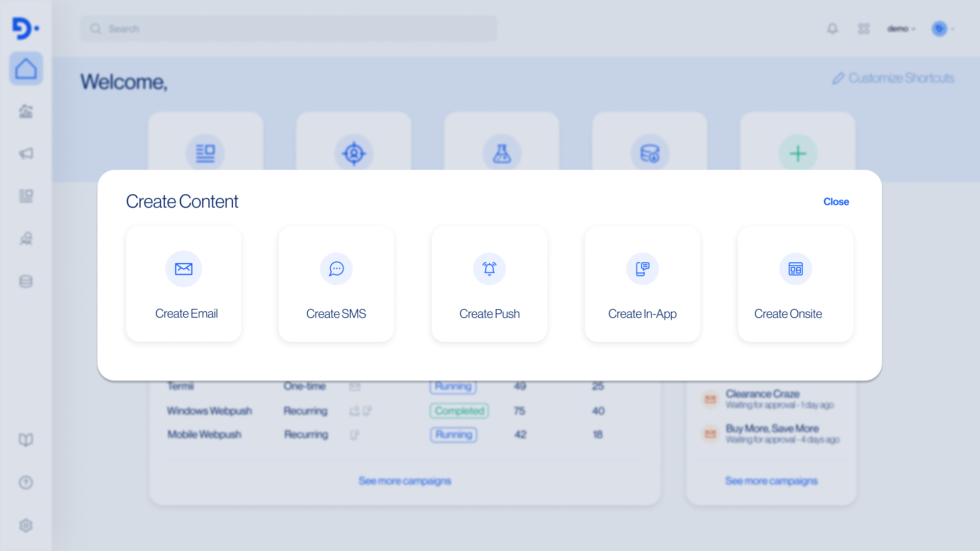Open the notifications bell icon

coord(832,29)
